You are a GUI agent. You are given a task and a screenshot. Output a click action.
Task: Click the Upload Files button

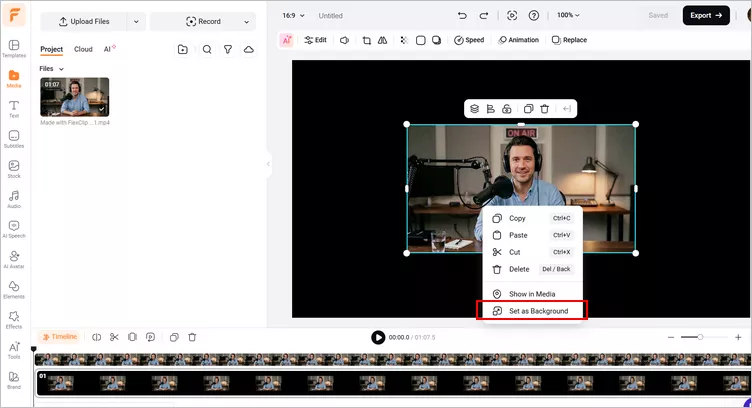click(84, 22)
